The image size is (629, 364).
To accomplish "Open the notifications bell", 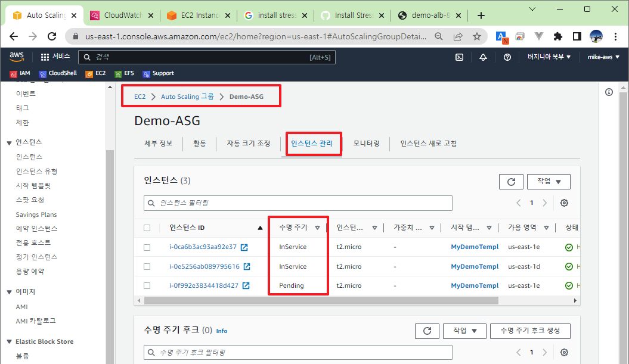I will tap(483, 57).
